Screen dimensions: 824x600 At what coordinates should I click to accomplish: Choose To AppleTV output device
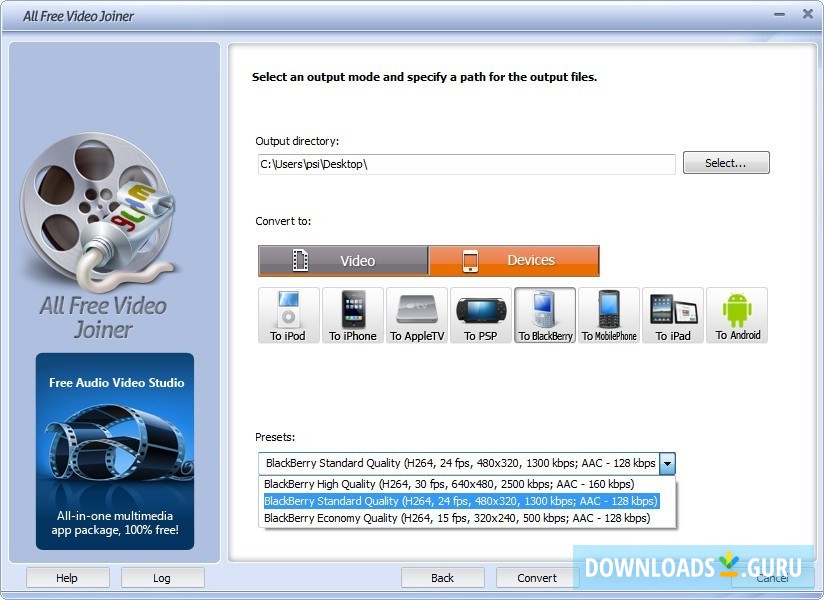(x=417, y=315)
